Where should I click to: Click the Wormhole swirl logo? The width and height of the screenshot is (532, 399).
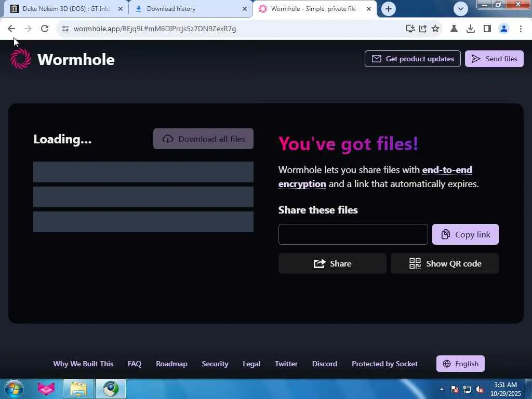(21, 59)
